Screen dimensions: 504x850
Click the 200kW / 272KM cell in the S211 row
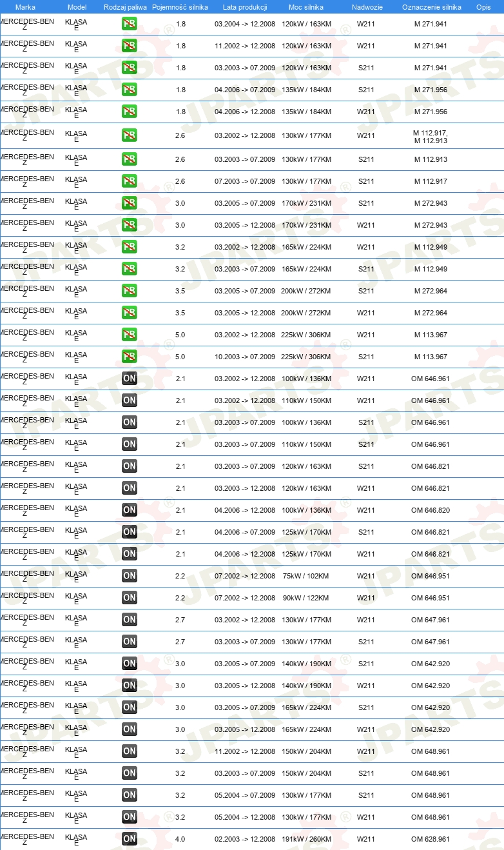tap(306, 292)
